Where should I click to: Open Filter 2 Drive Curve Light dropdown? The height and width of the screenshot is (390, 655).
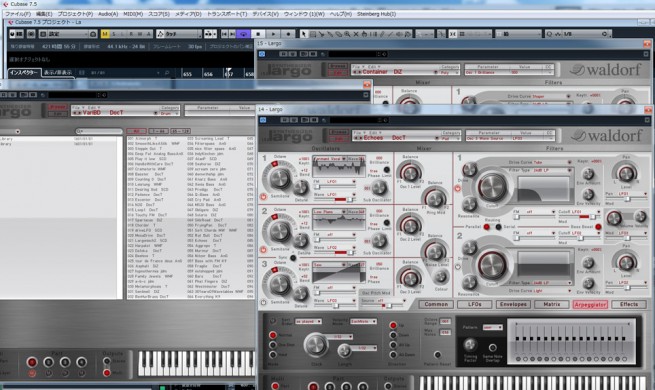pyautogui.click(x=551, y=290)
